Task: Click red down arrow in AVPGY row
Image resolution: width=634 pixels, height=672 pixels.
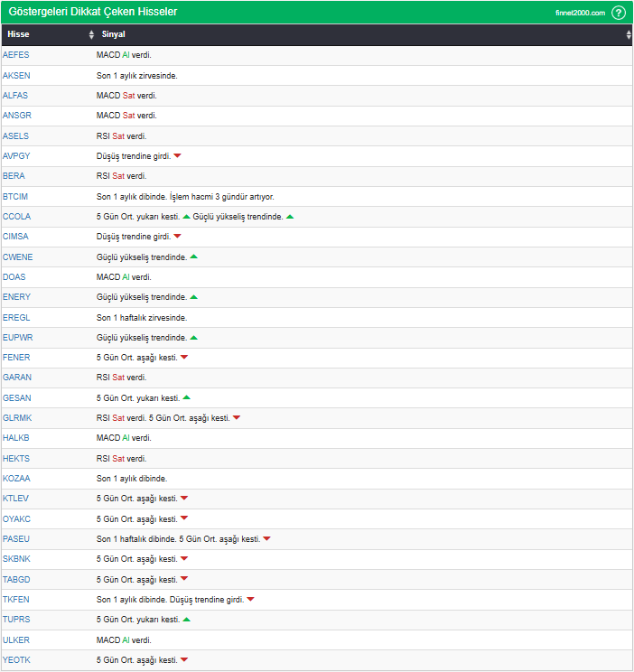Action: point(178,156)
